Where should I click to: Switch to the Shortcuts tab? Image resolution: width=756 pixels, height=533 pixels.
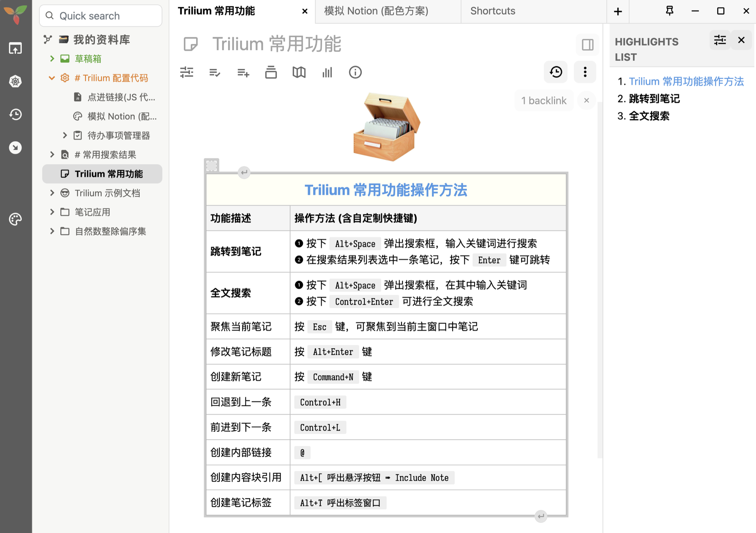pyautogui.click(x=493, y=11)
